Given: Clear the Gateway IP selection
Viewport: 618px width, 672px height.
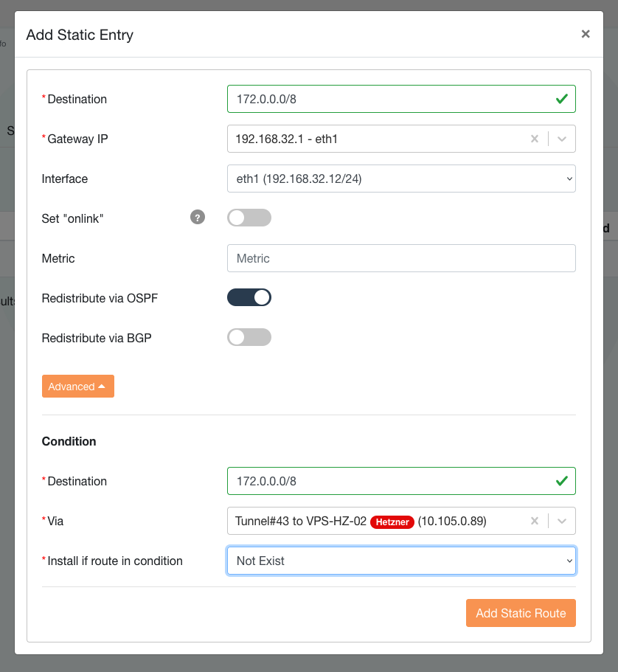Looking at the screenshot, I should [x=535, y=139].
